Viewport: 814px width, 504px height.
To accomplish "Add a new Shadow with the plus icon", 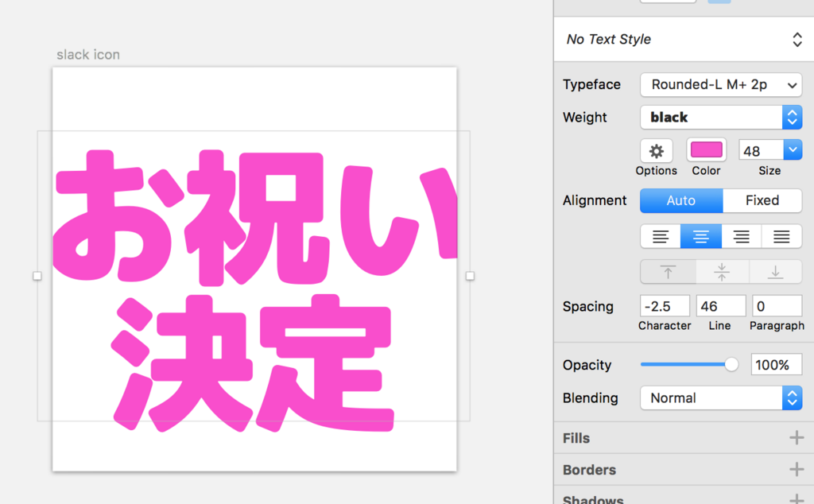I will click(x=797, y=498).
